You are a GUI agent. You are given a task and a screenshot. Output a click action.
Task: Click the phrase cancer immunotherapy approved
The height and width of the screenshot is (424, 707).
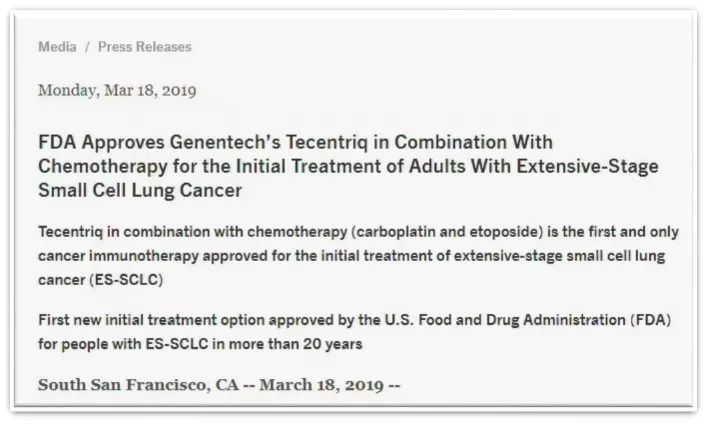[134, 254]
